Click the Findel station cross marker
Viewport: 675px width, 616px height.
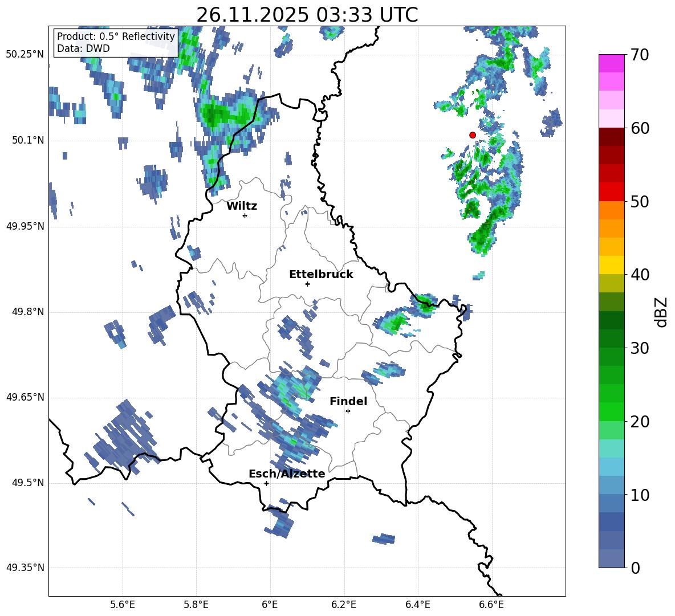coord(348,411)
